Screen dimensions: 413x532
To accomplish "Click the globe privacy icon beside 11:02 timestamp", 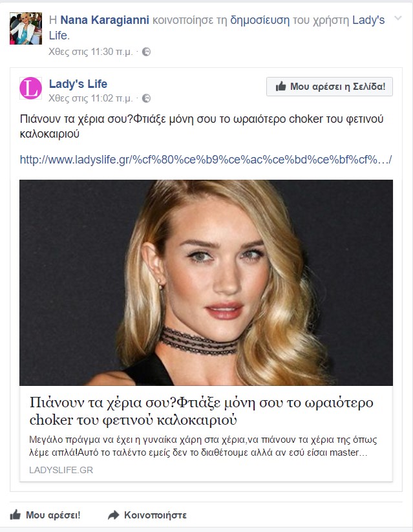I will (146, 98).
